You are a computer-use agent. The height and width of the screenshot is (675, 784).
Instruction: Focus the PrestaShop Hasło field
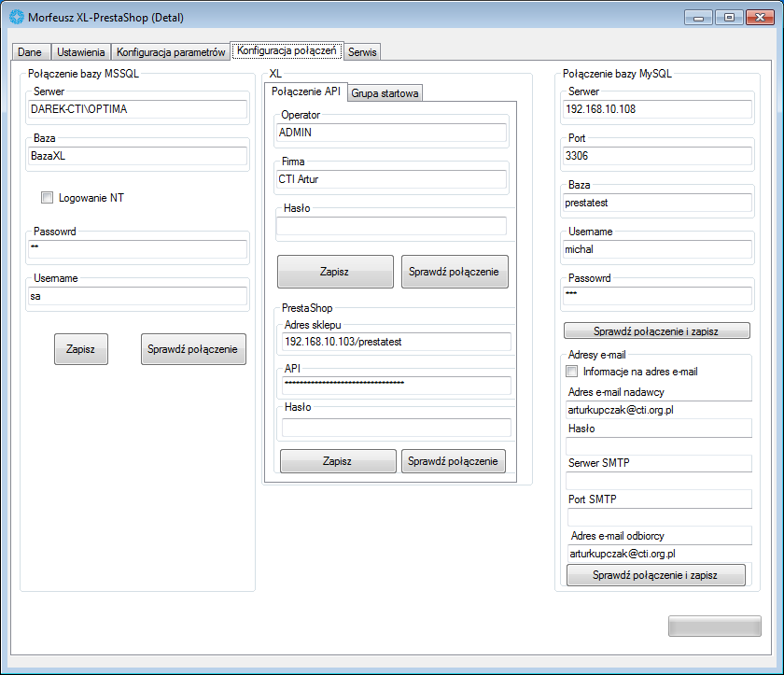point(396,428)
